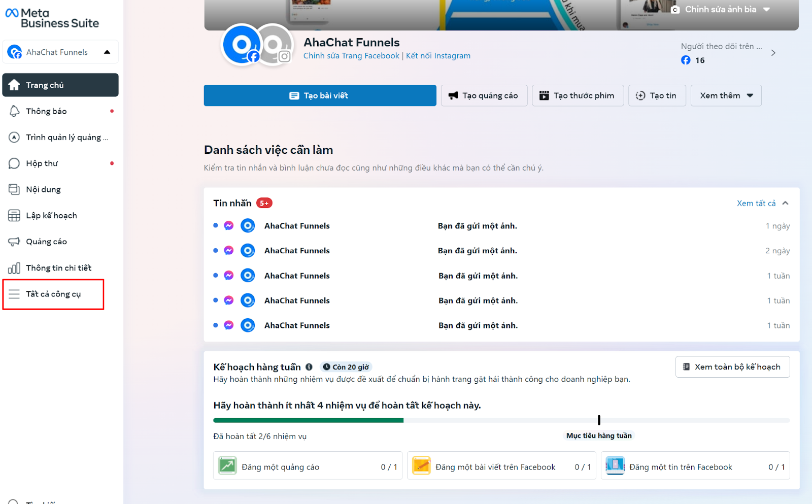Image resolution: width=812 pixels, height=504 pixels.
Task: Open Đăng một quảng cáo task
Action: pyautogui.click(x=308, y=465)
